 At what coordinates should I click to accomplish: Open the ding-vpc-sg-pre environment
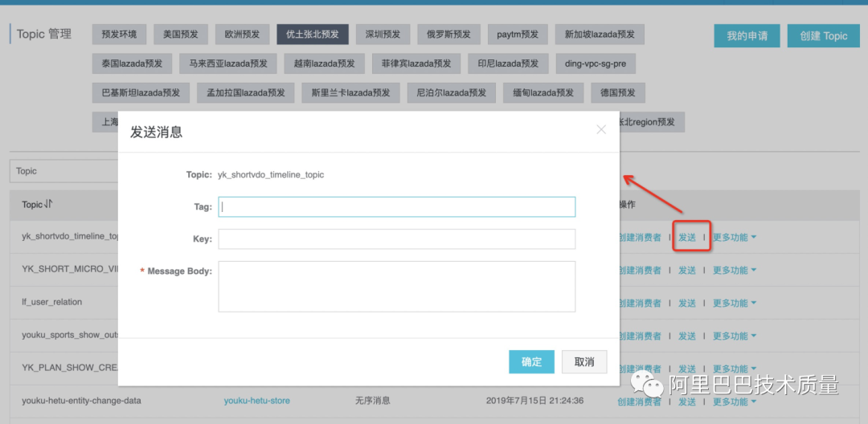tap(596, 63)
